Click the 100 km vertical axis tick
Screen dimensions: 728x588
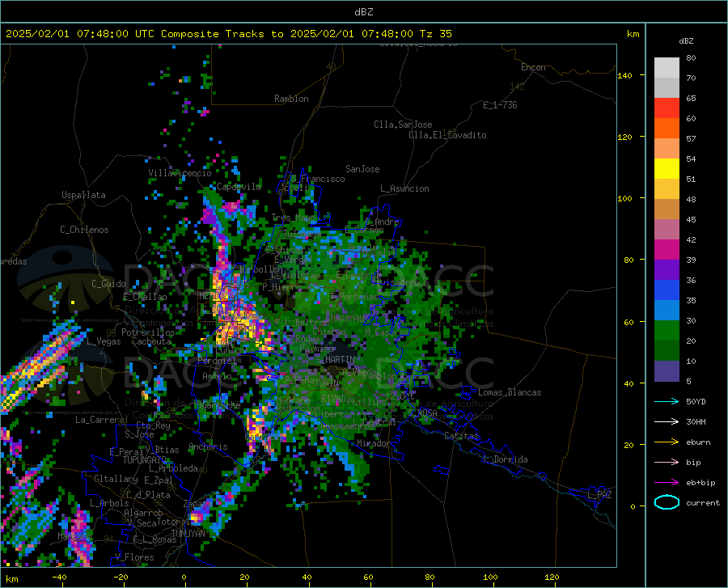point(624,198)
